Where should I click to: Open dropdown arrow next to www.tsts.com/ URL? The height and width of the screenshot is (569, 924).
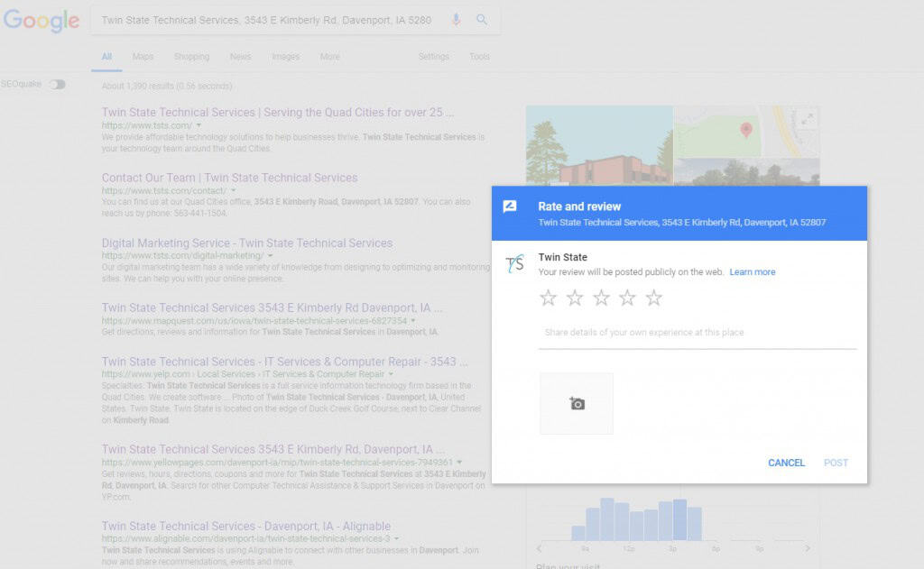pos(199,125)
